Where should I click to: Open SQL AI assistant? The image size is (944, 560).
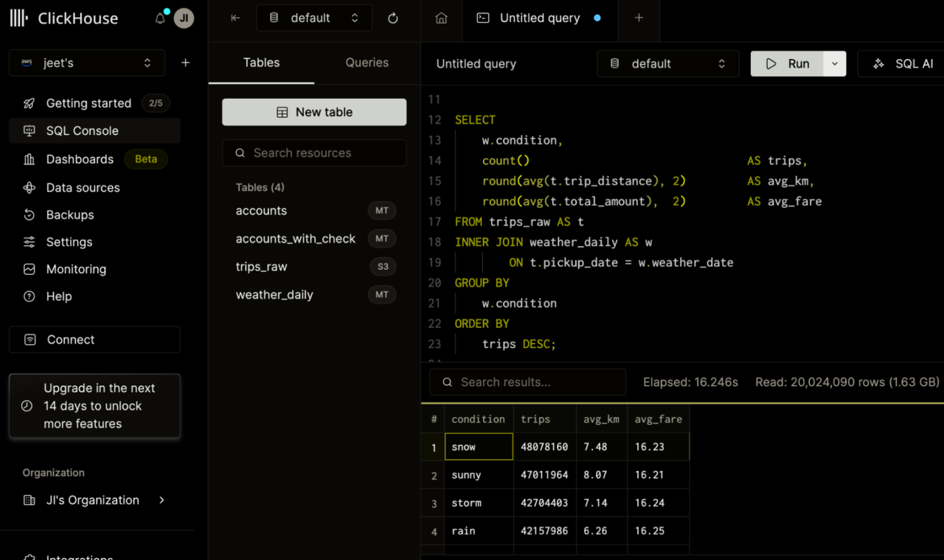pos(903,64)
